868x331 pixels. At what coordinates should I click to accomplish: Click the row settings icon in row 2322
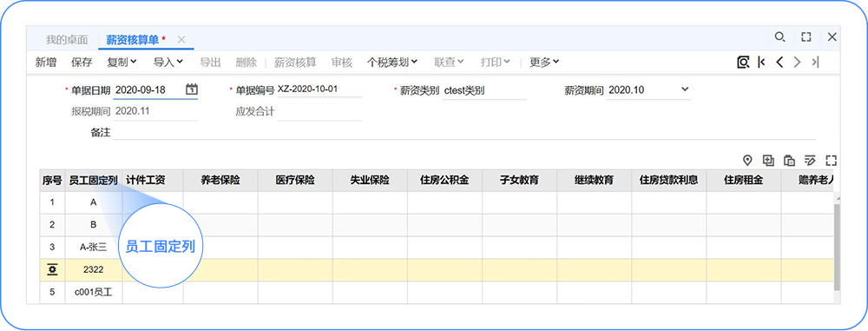coord(53,270)
